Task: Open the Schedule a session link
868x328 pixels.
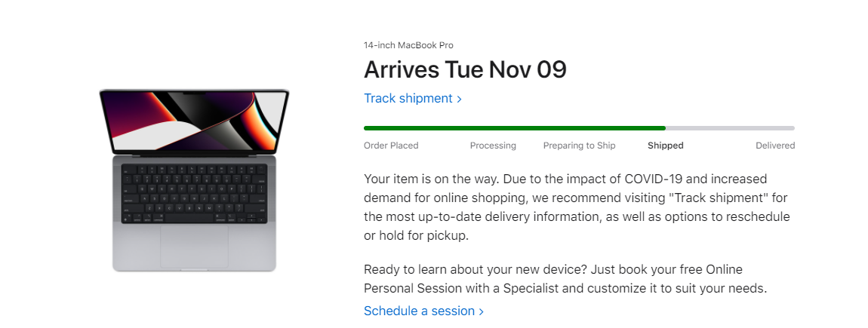Action: tap(419, 311)
